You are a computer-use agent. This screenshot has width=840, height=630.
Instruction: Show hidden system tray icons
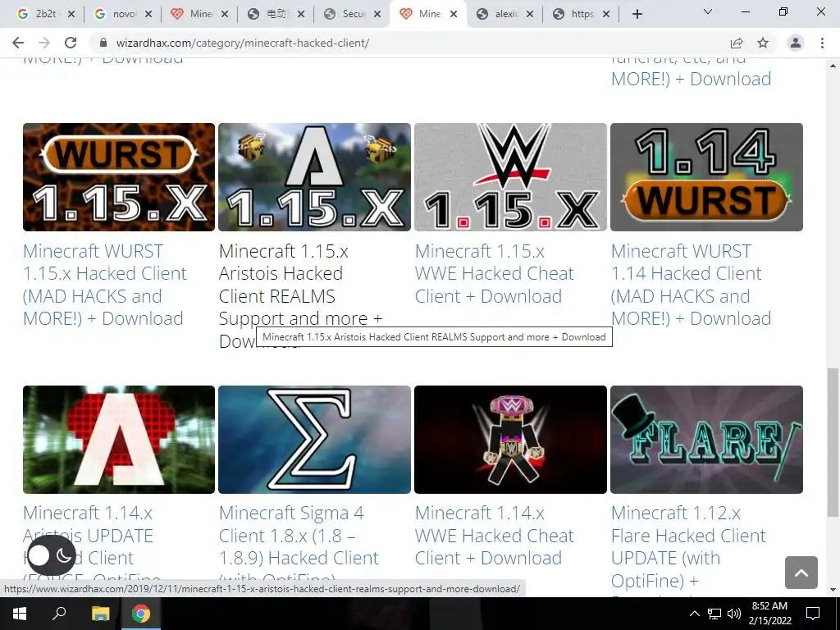pos(694,614)
